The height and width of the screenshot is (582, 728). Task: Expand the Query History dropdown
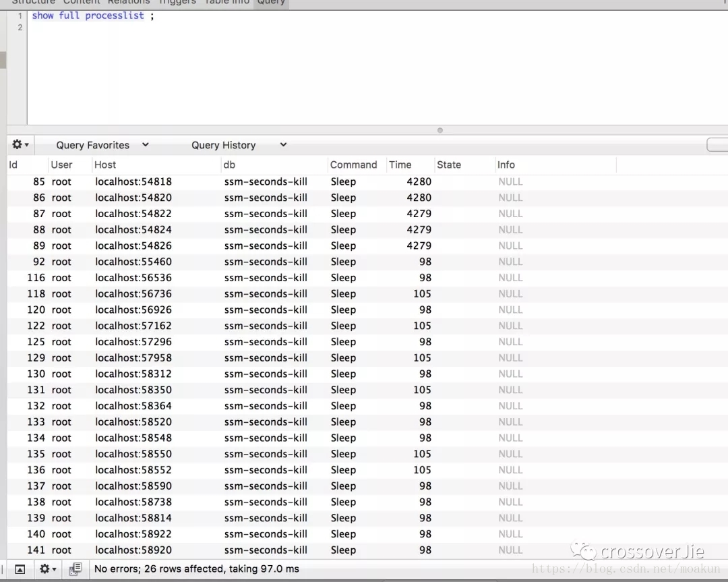pyautogui.click(x=239, y=145)
